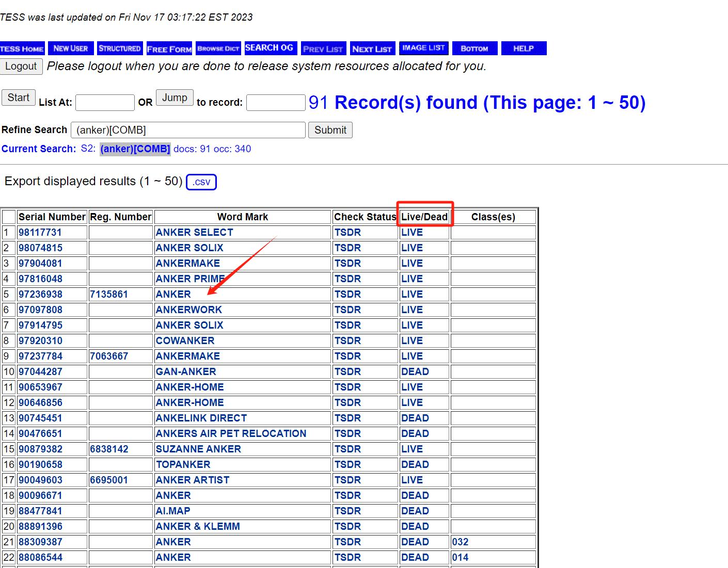Open the ANKERMAKE mark in row 3

[x=187, y=264]
